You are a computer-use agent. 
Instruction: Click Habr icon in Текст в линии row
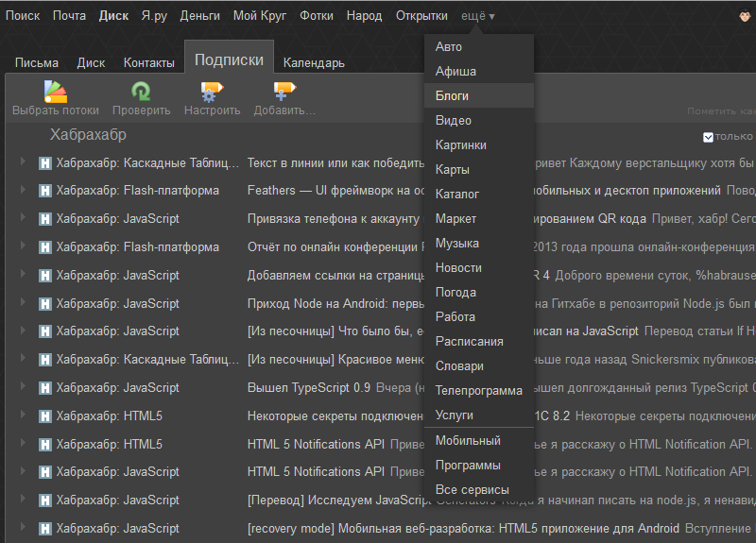[x=44, y=163]
